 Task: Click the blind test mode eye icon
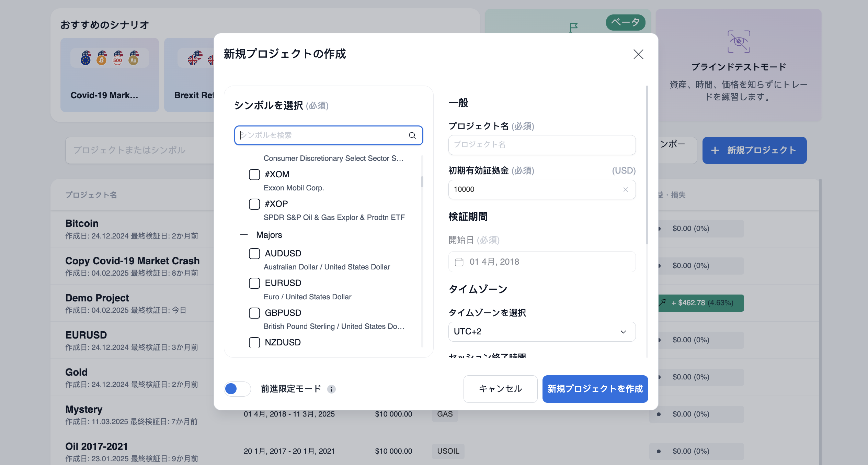739,42
